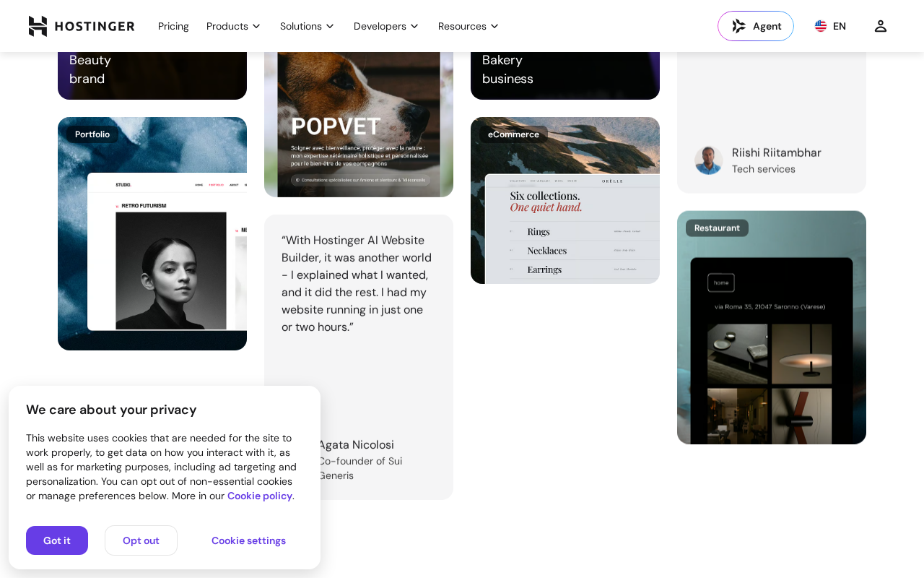Click the US flag language icon
The height and width of the screenshot is (578, 924).
pyautogui.click(x=821, y=26)
